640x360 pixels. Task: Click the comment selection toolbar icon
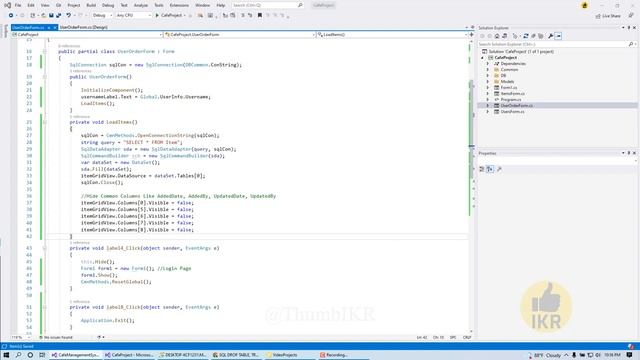[242, 16]
